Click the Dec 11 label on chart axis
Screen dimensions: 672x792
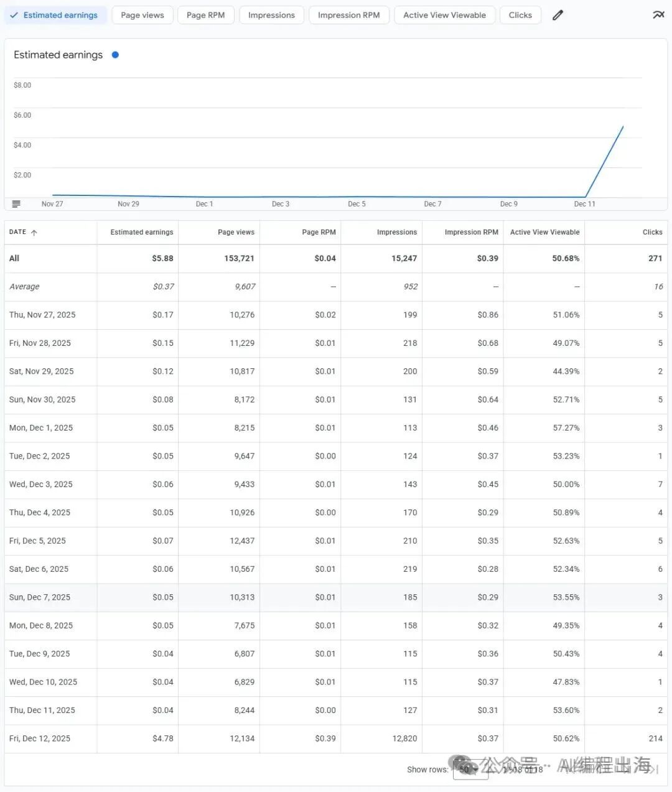[x=584, y=203]
